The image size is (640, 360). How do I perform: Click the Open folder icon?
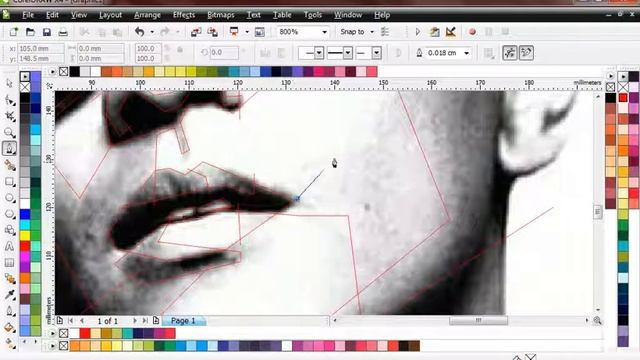30,32
